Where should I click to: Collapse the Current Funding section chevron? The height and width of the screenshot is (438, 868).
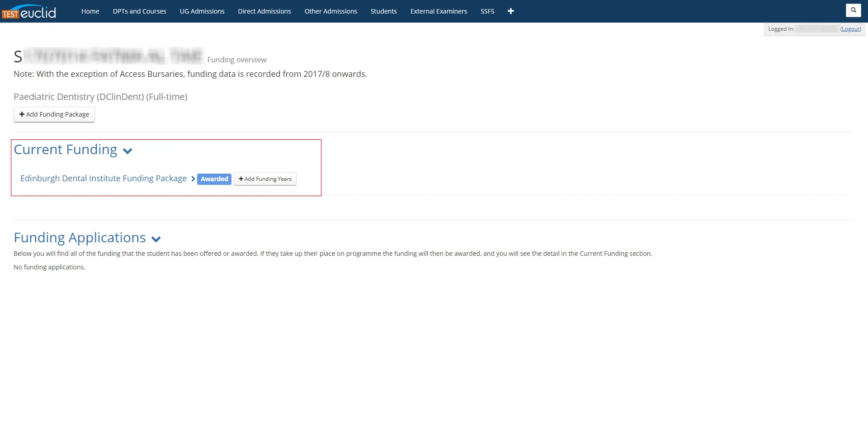127,151
